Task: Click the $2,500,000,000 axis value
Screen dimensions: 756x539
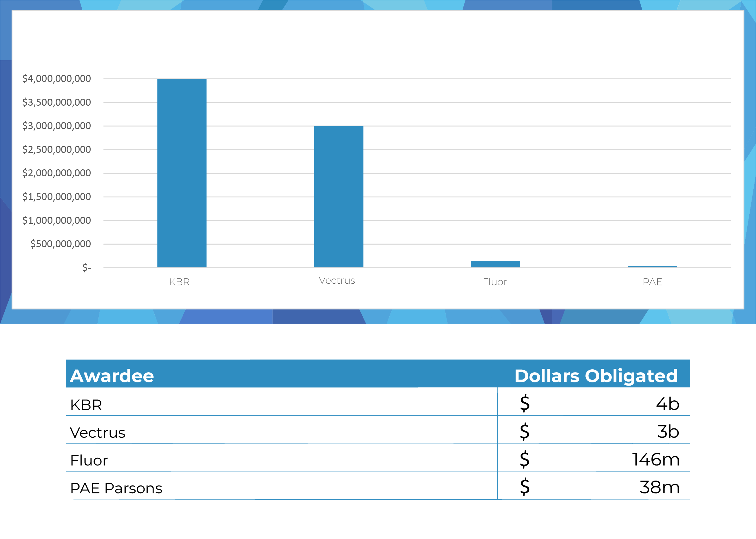Action: pos(56,149)
